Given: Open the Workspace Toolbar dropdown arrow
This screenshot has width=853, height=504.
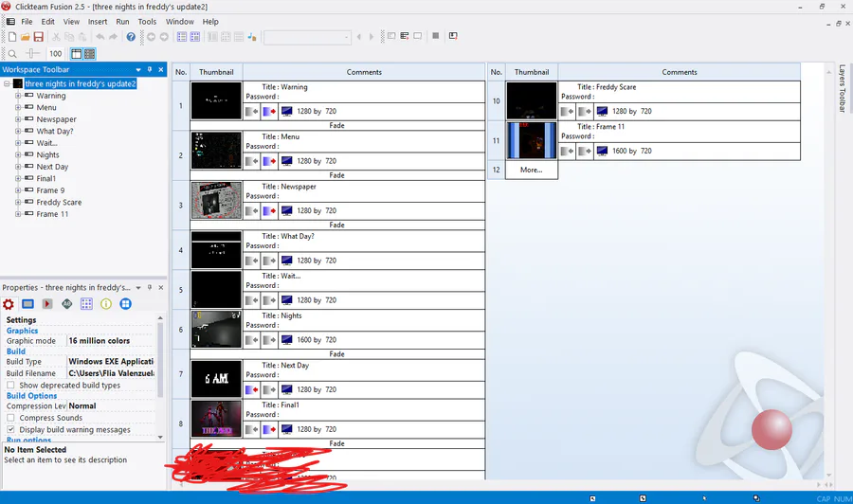Looking at the screenshot, I should click(x=138, y=69).
